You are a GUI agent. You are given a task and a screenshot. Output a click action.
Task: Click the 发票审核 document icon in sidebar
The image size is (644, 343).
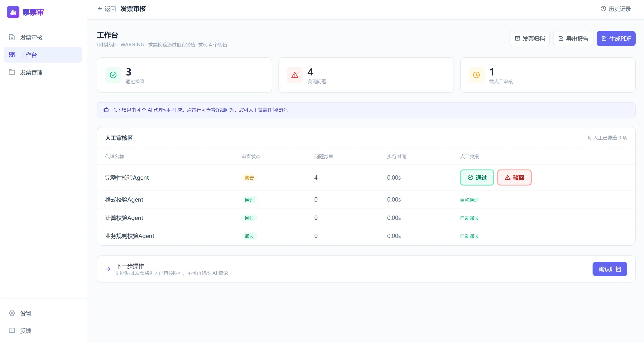pos(12,37)
